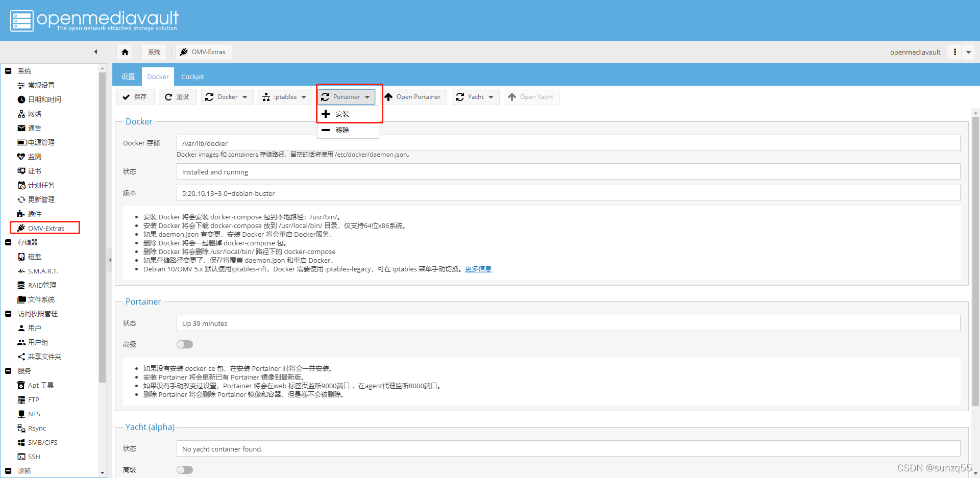Select OMV-Extras in the sidebar
Image resolution: width=980 pixels, height=478 pixels.
click(x=45, y=228)
